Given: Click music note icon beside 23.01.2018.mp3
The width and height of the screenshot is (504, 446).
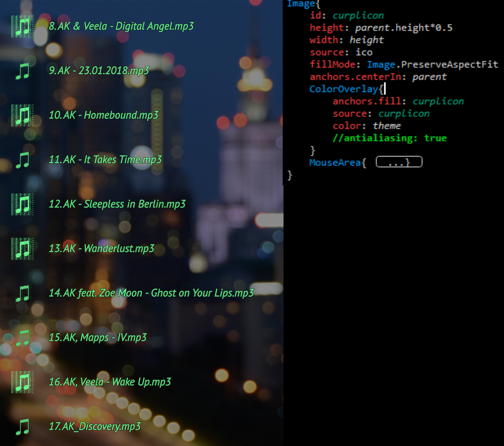Looking at the screenshot, I should tap(22, 71).
